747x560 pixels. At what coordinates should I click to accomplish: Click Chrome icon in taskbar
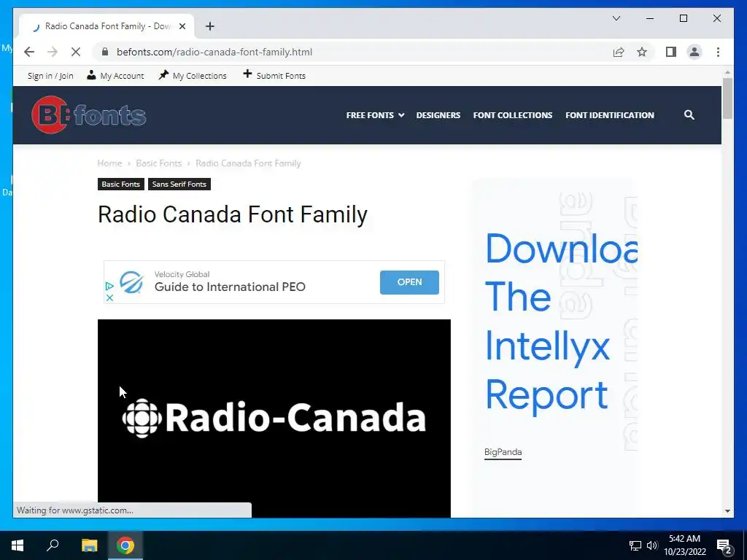coord(125,545)
